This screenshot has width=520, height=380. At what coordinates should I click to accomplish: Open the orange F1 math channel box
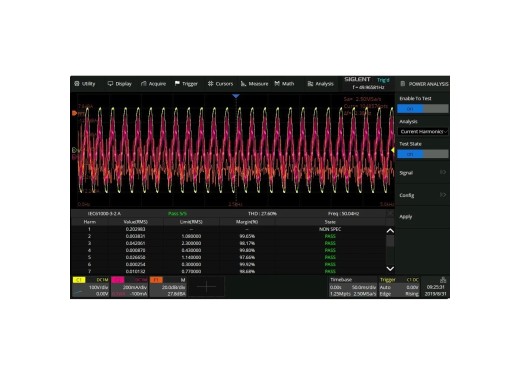168,287
